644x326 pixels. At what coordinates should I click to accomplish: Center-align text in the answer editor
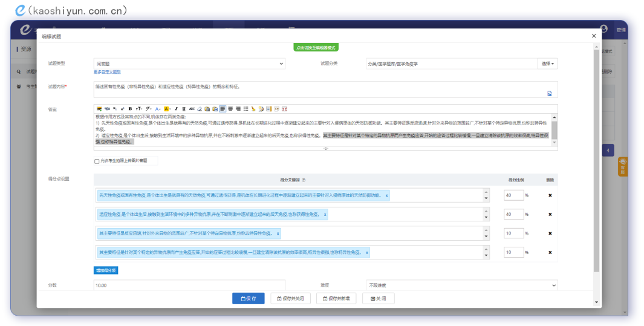230,109
